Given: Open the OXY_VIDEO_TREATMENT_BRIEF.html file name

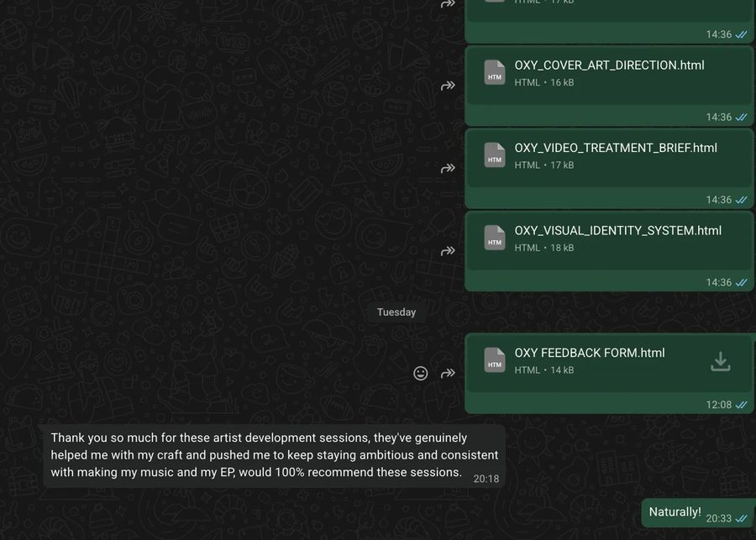Looking at the screenshot, I should tap(616, 148).
